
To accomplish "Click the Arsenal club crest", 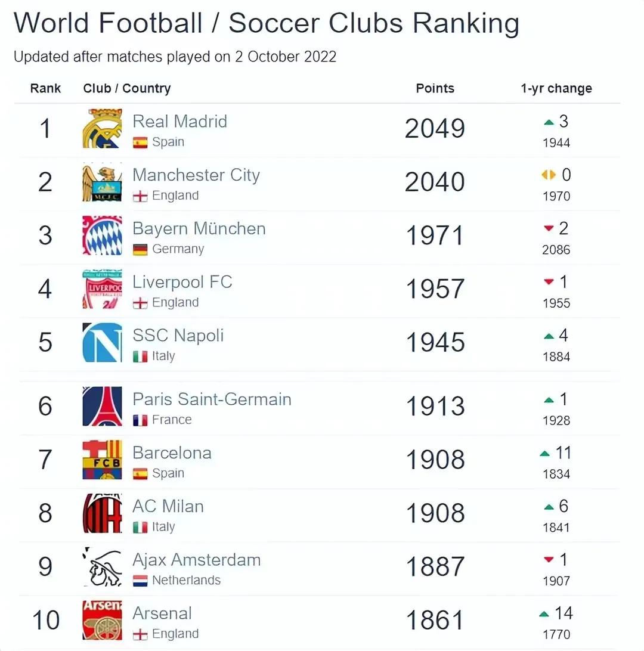I will coord(102,620).
